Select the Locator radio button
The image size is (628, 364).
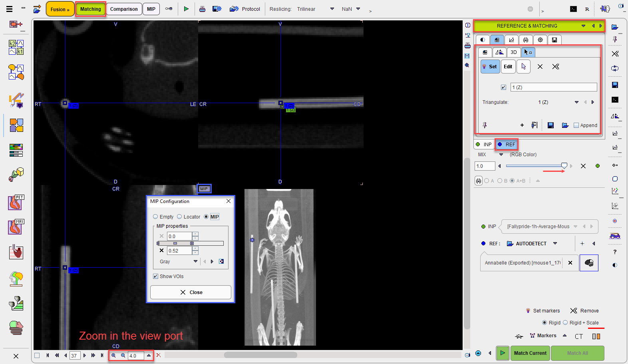(179, 217)
